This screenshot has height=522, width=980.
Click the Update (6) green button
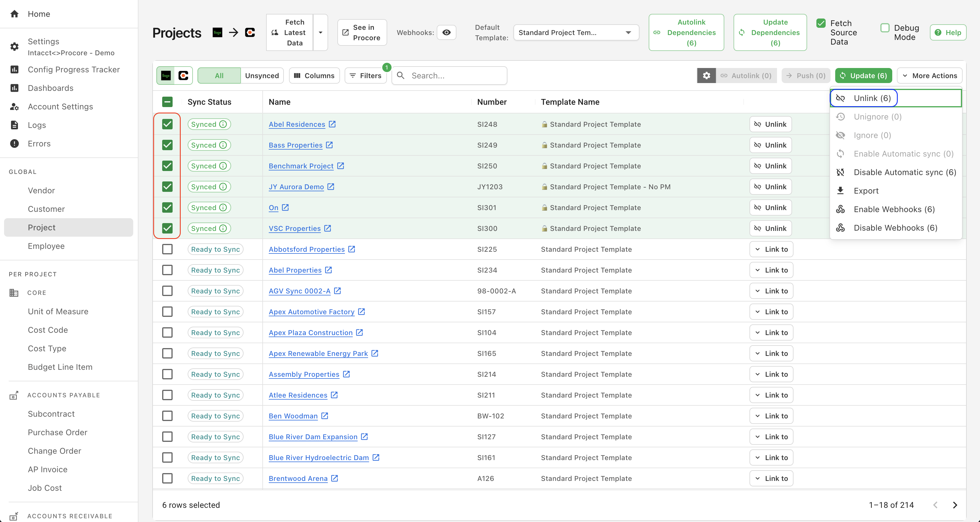(x=863, y=76)
